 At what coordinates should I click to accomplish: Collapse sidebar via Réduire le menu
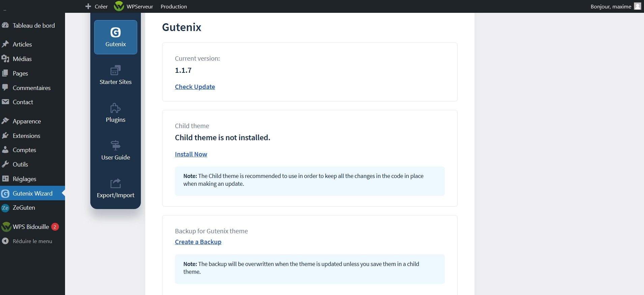[x=32, y=241]
